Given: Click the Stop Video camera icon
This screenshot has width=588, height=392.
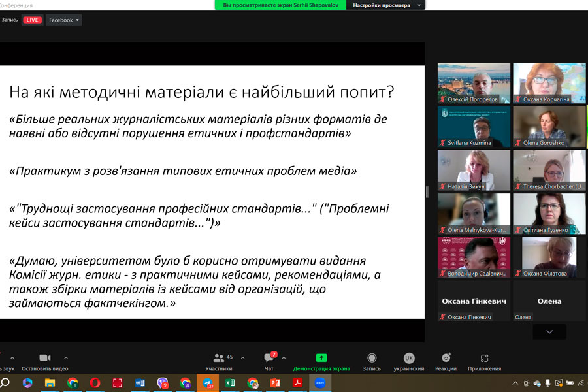Looking at the screenshot, I should click(x=44, y=358).
